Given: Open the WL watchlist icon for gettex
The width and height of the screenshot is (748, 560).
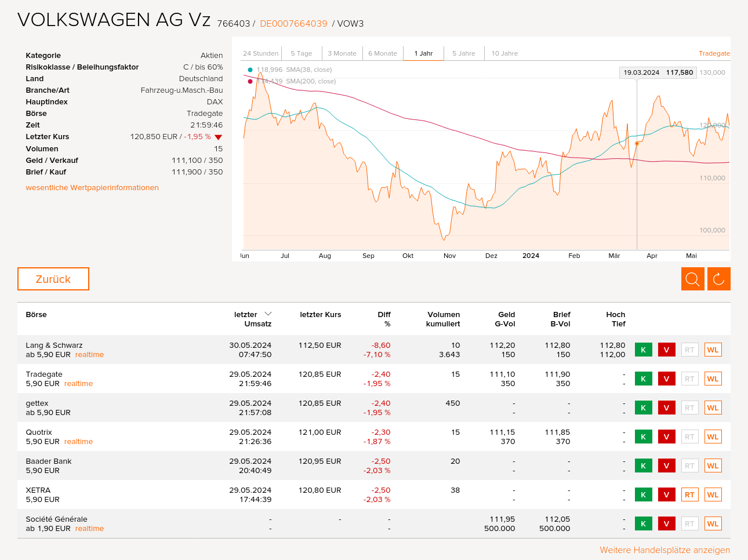Looking at the screenshot, I should [713, 408].
